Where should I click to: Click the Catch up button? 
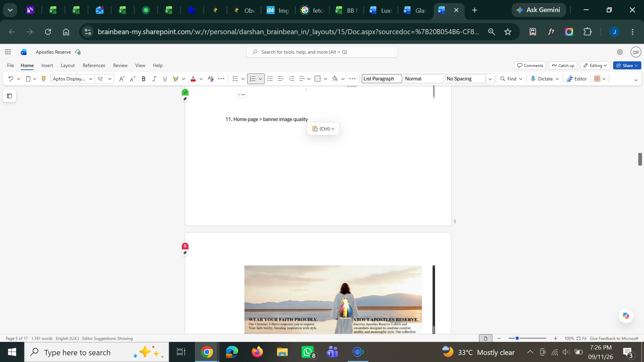click(563, 65)
